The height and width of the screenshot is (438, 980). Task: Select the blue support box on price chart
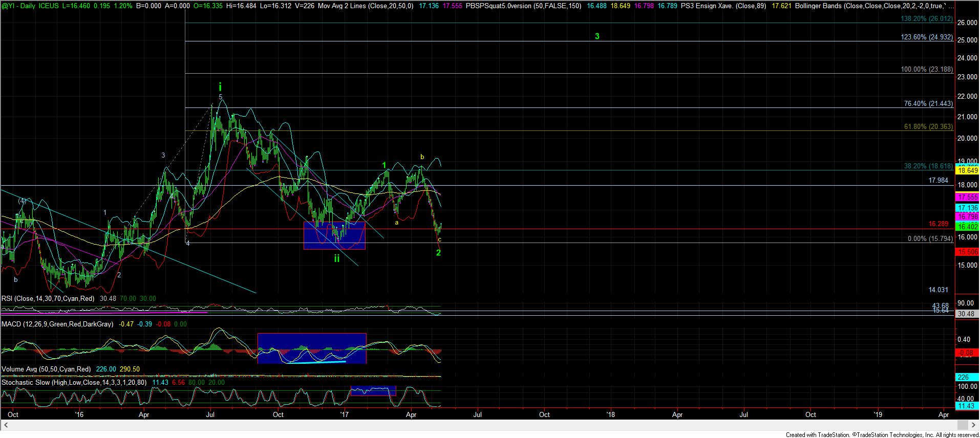tap(334, 235)
